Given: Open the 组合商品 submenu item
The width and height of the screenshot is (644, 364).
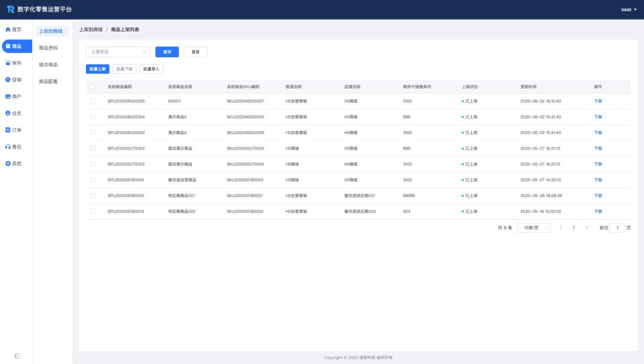Looking at the screenshot, I should (x=48, y=64).
